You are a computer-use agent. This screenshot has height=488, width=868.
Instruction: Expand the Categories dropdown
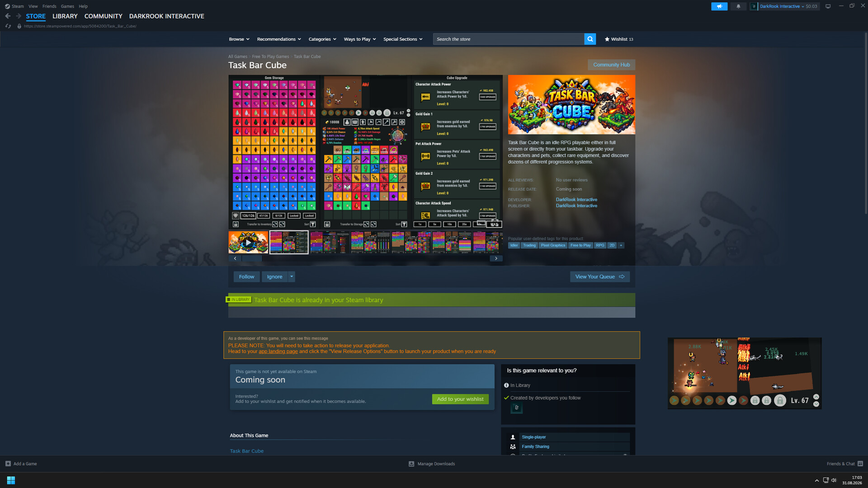(x=322, y=39)
